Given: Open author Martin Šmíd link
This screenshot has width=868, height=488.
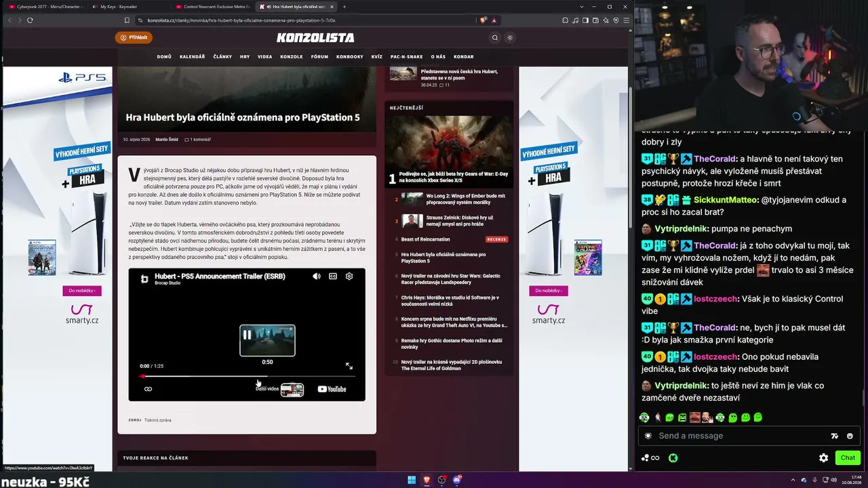Looking at the screenshot, I should (x=167, y=140).
